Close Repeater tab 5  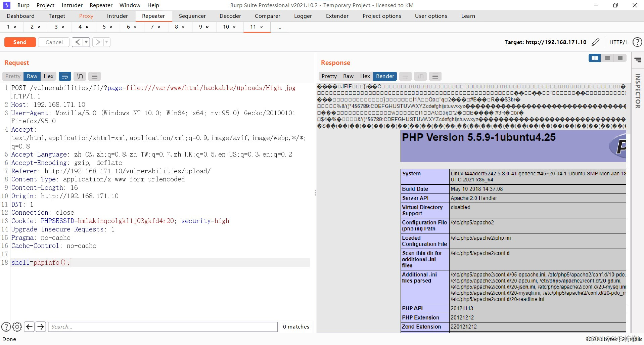click(x=111, y=27)
